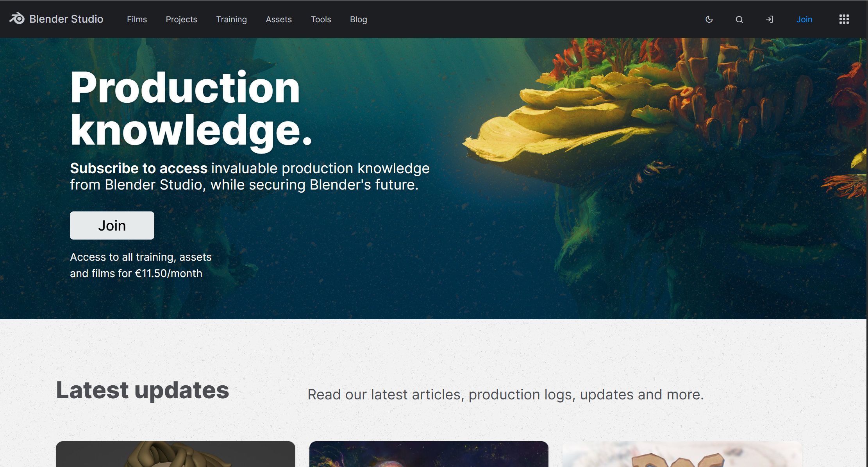Click the Production knowledge hero heading
Viewport: 868px width, 467px height.
[x=191, y=109]
